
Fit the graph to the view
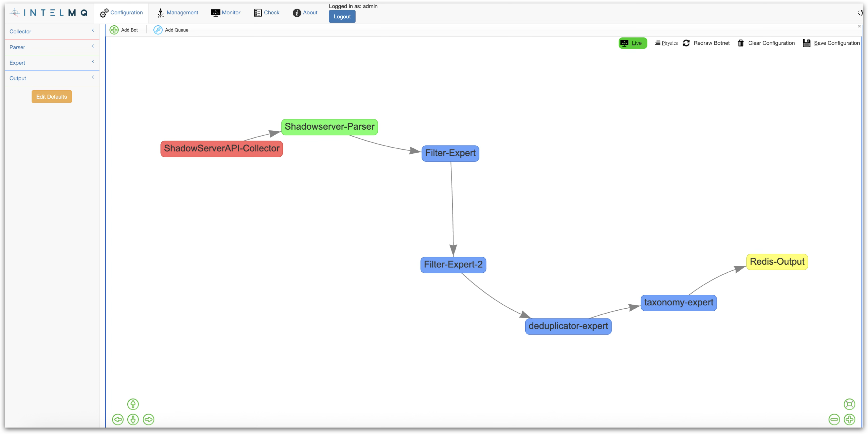pyautogui.click(x=849, y=404)
